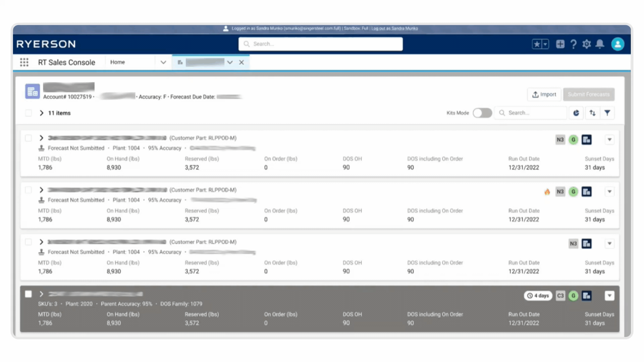Click the list Search field beside Kits Mode
The height and width of the screenshot is (362, 644).
coord(531,113)
